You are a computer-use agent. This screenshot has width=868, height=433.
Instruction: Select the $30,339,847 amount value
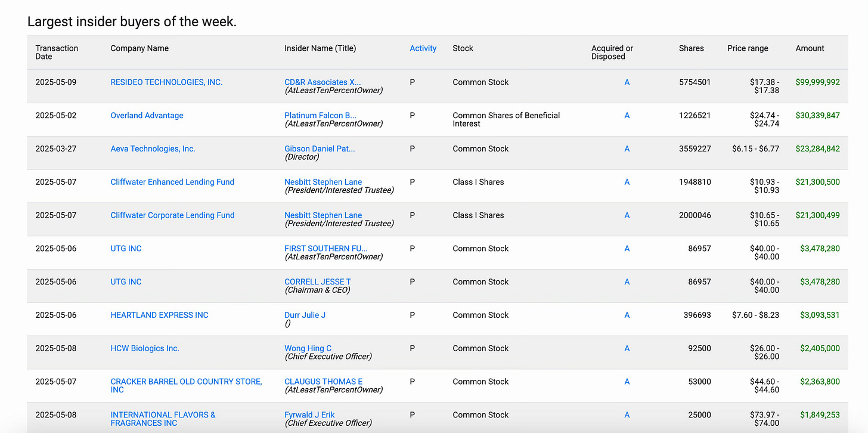click(817, 116)
